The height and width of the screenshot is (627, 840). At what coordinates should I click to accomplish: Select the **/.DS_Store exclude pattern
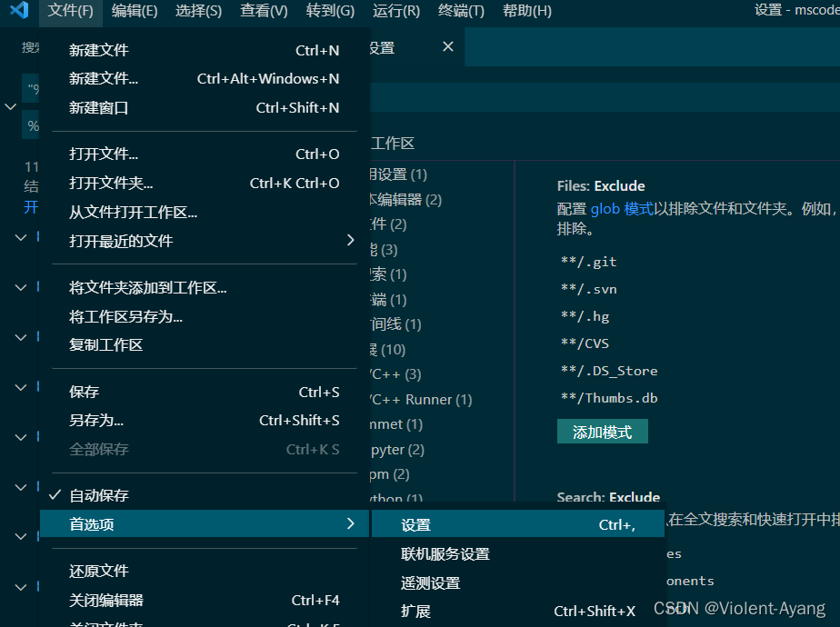tap(608, 371)
